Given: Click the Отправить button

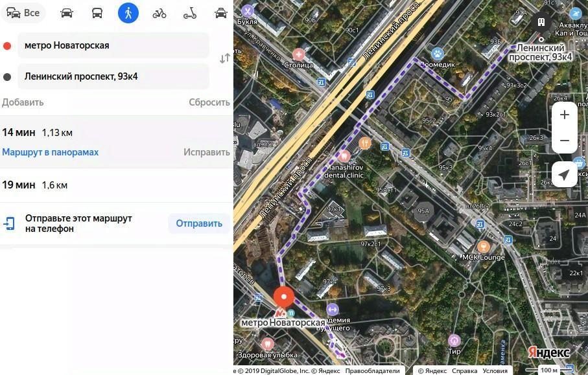Looking at the screenshot, I should 199,223.
